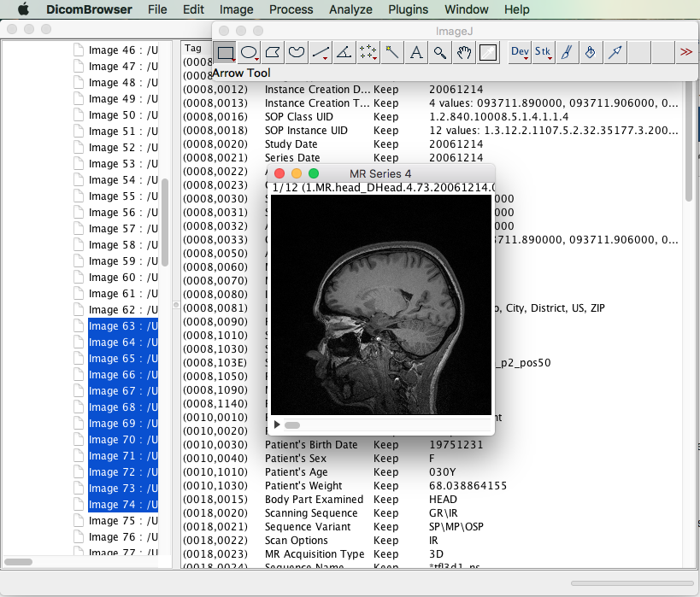This screenshot has height=597, width=700.
Task: Expand more tools with the double arrow
Action: [x=685, y=53]
